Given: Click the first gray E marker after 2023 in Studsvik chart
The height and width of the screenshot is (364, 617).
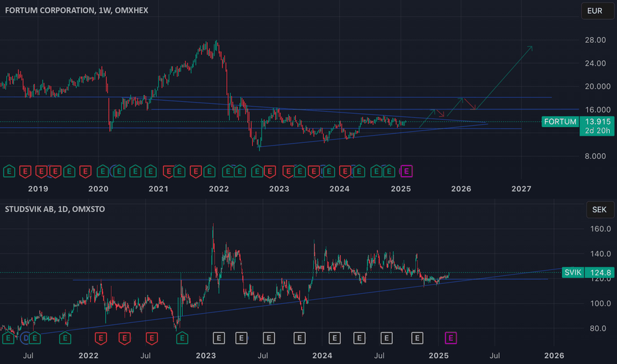Looking at the screenshot, I should click(218, 338).
